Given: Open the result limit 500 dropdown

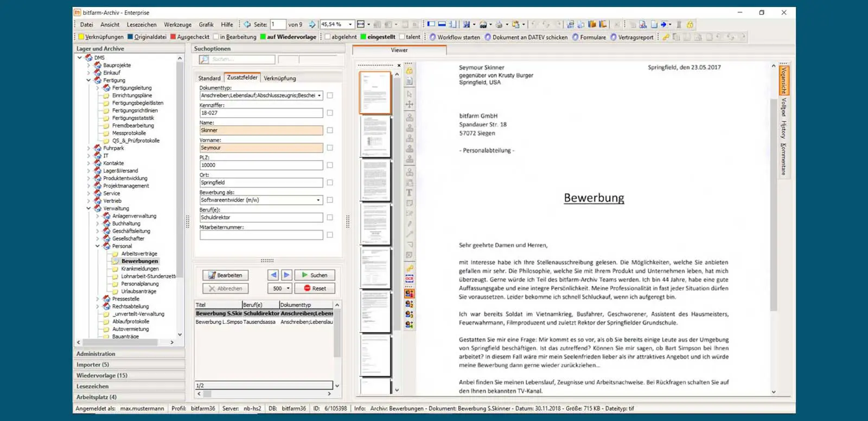Looking at the screenshot, I should point(288,289).
